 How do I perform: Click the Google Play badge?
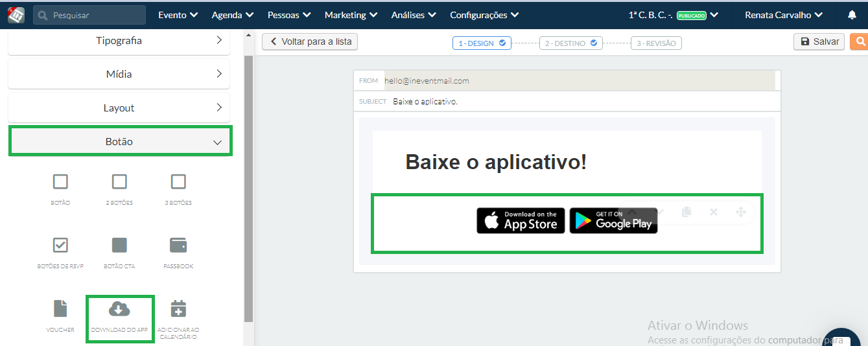point(613,220)
